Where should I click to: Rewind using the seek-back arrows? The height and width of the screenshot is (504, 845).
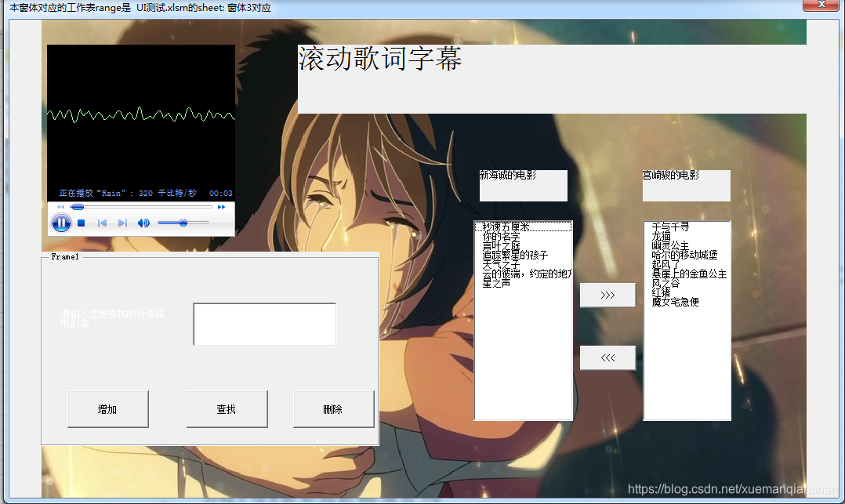click(x=60, y=207)
